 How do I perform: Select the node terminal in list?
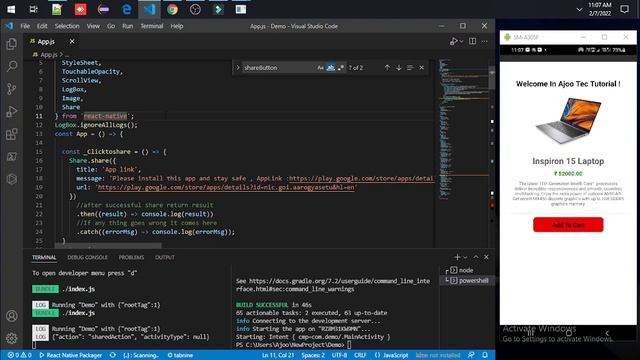tap(466, 270)
